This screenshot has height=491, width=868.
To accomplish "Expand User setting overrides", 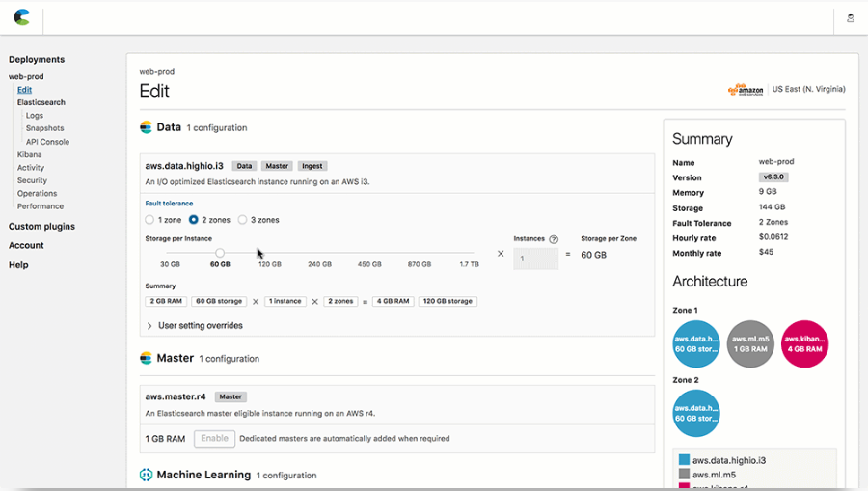I will pyautogui.click(x=194, y=325).
